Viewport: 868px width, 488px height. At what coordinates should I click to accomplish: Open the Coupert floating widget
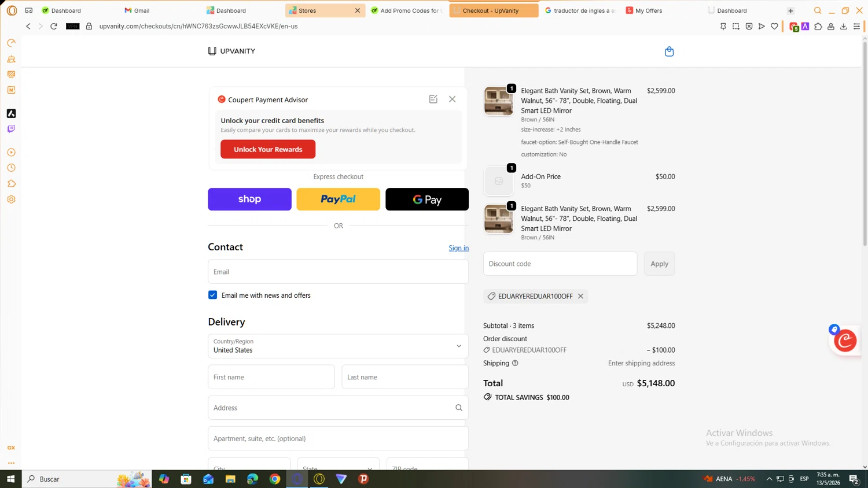845,340
